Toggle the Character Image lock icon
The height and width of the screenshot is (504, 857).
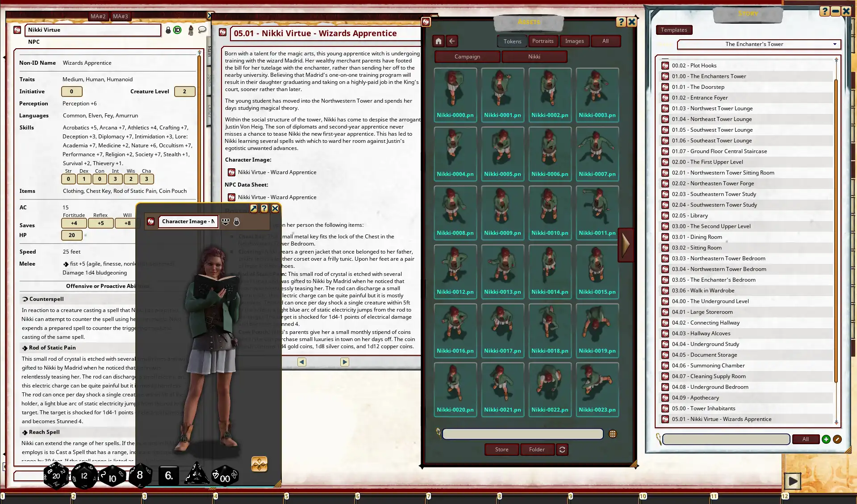237,221
